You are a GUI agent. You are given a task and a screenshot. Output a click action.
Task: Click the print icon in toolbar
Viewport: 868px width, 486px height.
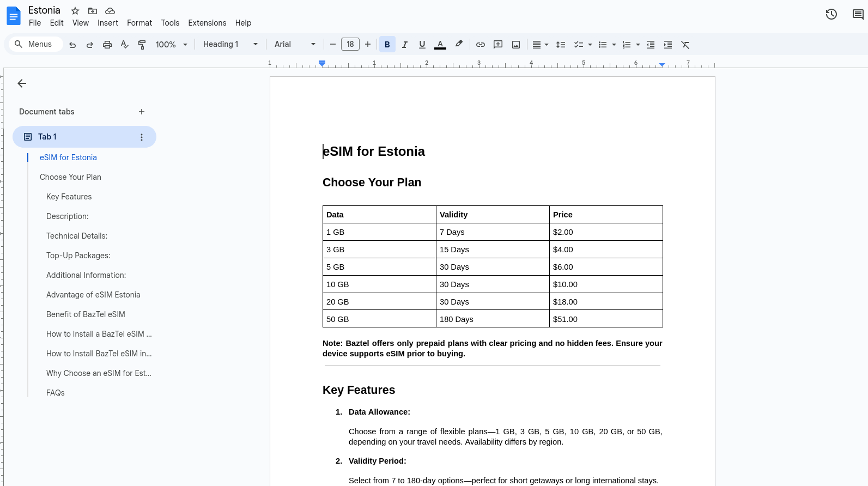pyautogui.click(x=107, y=45)
